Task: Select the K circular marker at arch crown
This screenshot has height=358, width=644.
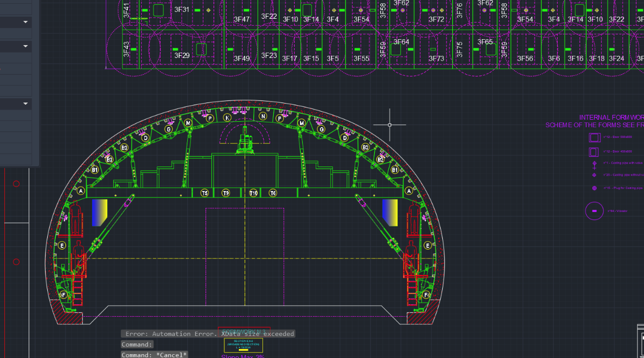Action: tap(228, 118)
